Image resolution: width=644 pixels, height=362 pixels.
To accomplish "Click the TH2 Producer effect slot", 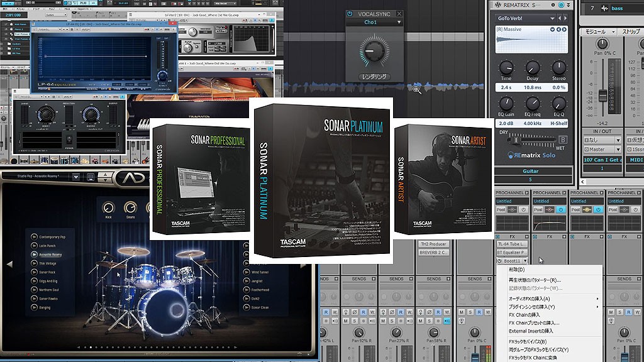I will click(434, 244).
